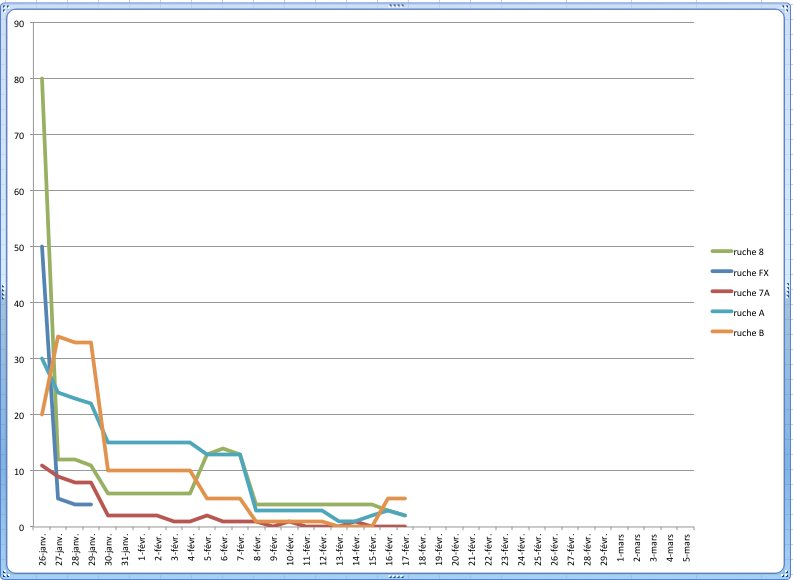793x580 pixels.
Task: Select the ruche FX legend label
Action: pos(750,272)
